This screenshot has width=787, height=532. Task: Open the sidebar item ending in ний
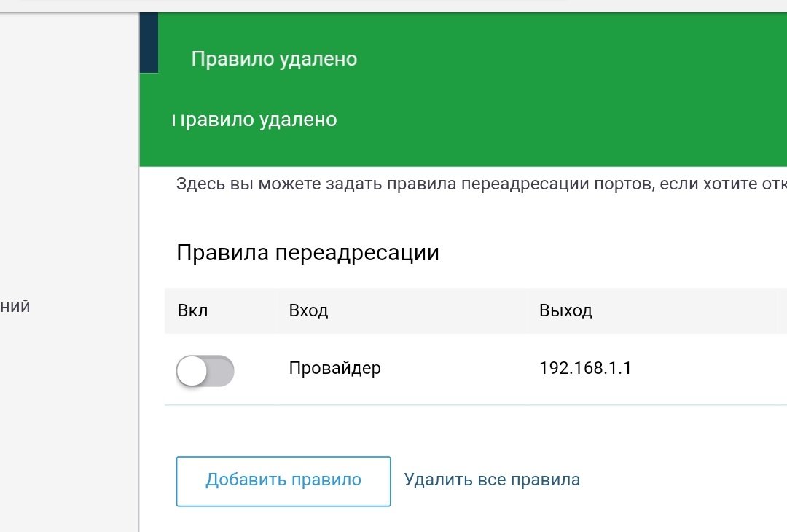(15, 306)
